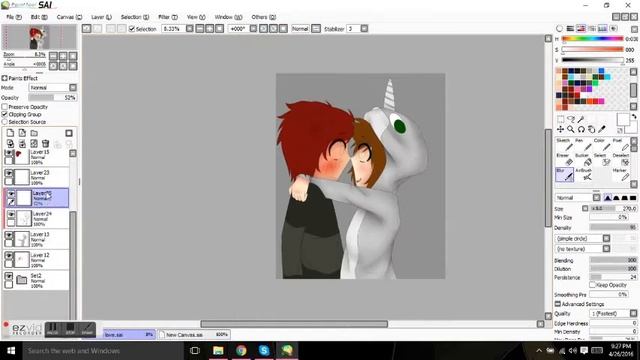
Task: Hide Layer 23 with its eye icon
Action: click(x=9, y=174)
